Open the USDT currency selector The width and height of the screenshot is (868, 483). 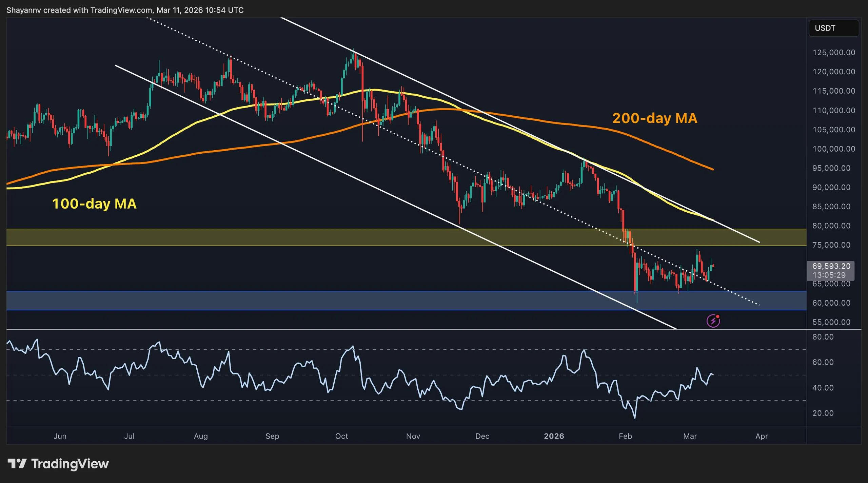[x=833, y=28]
